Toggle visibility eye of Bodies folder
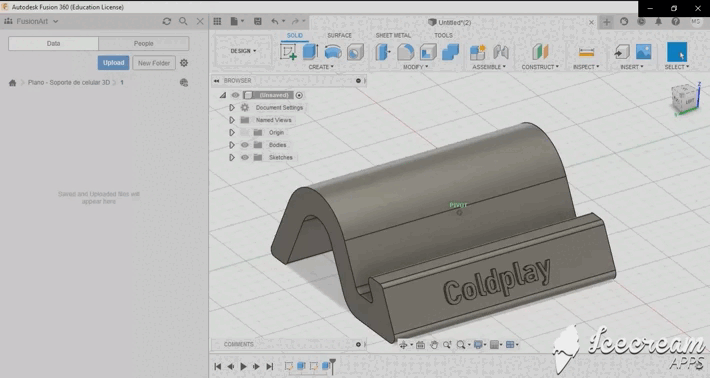710x378 pixels. 245,145
